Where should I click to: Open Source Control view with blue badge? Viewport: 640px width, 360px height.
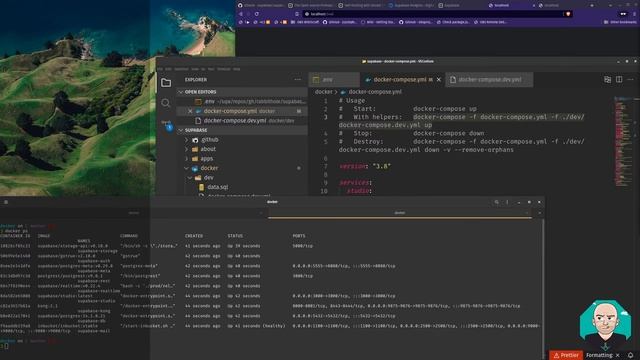[167, 125]
